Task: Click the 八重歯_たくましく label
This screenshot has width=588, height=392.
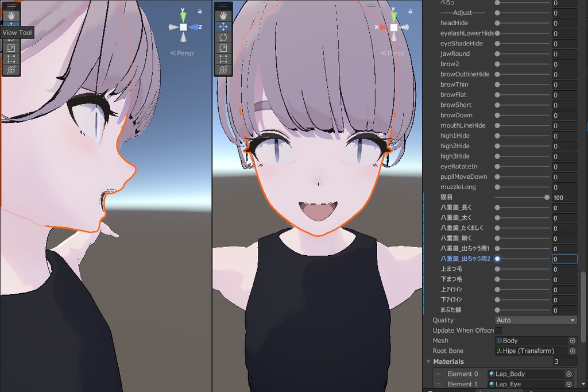Action: pyautogui.click(x=462, y=228)
